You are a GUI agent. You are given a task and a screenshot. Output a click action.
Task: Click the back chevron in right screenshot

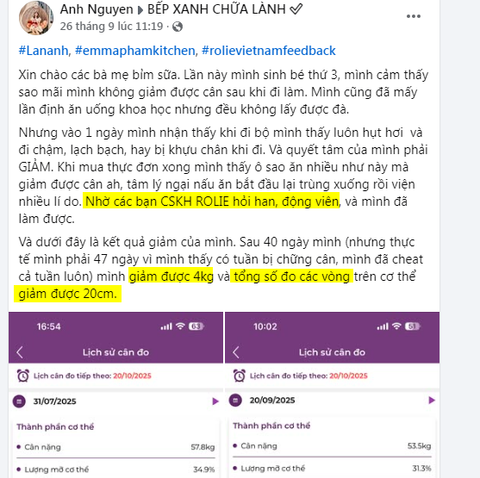236,352
